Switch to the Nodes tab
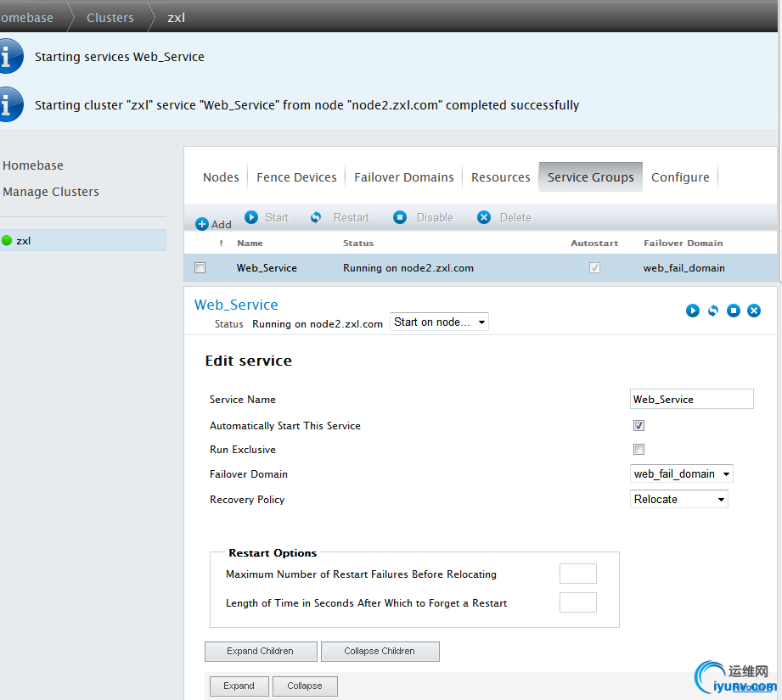This screenshot has width=782, height=700. pyautogui.click(x=221, y=177)
